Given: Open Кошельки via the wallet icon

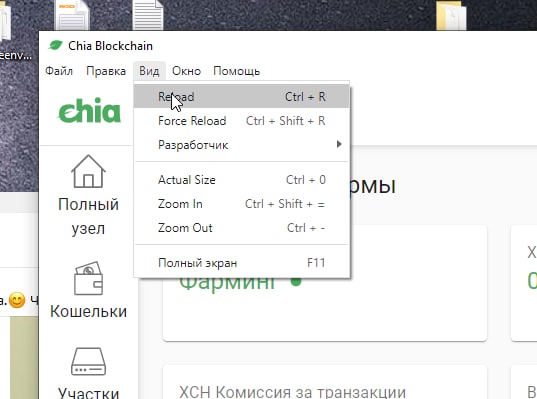Looking at the screenshot, I should (x=88, y=278).
